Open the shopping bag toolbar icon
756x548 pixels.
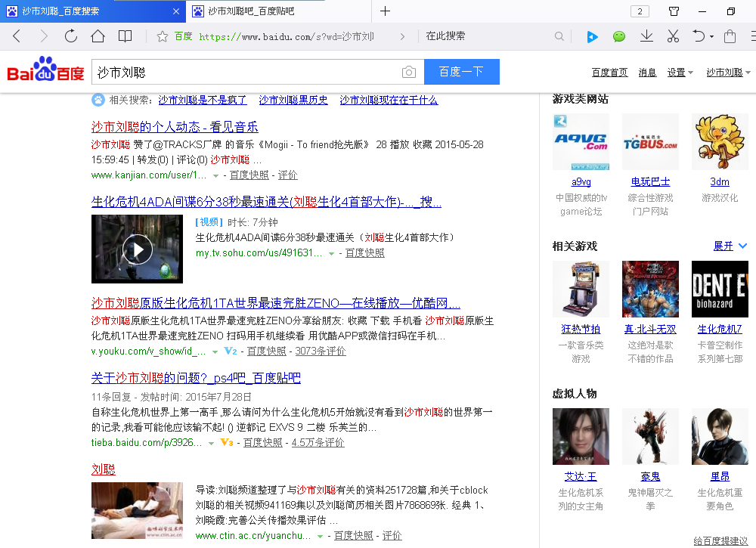pos(730,36)
